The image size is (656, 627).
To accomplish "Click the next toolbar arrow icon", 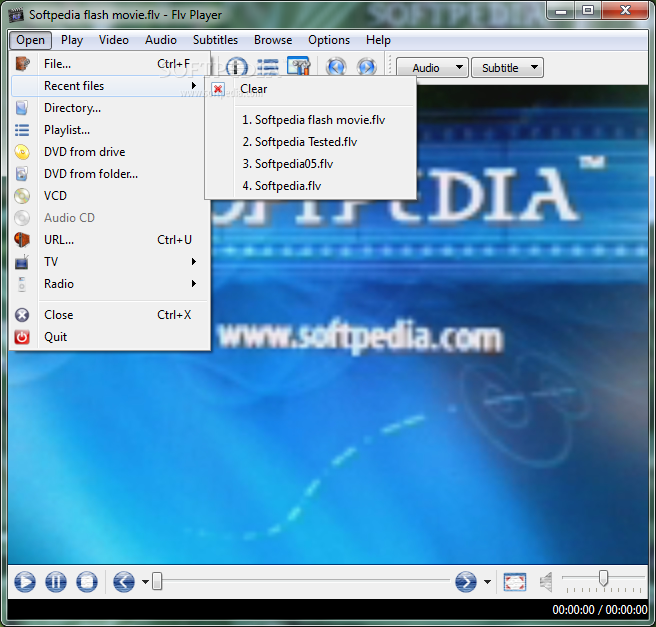I will click(x=367, y=67).
